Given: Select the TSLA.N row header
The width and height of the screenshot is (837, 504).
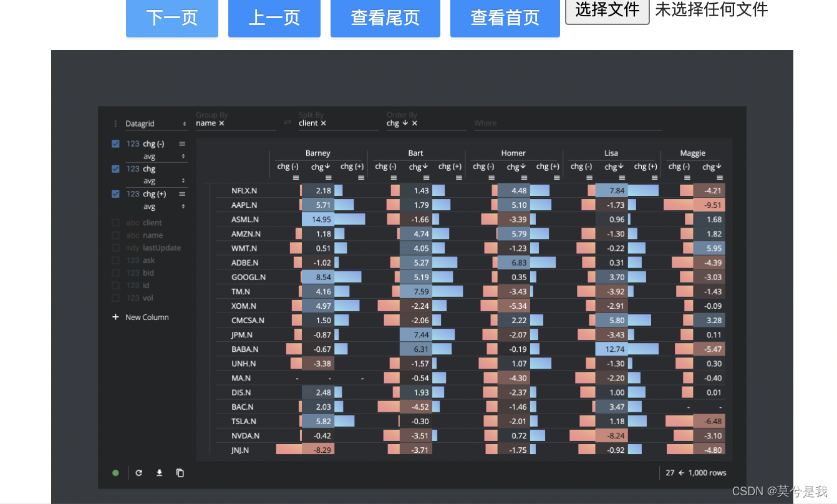Looking at the screenshot, I should (x=244, y=422).
